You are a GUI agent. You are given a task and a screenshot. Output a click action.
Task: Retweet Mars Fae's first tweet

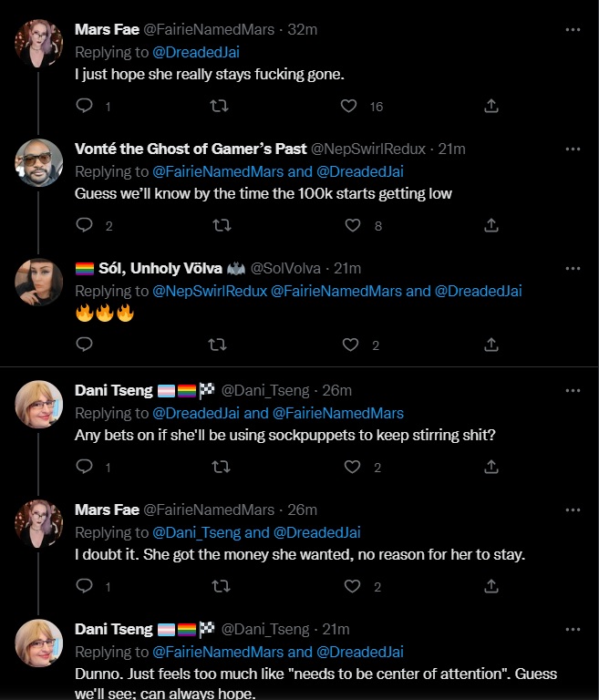coord(219,106)
